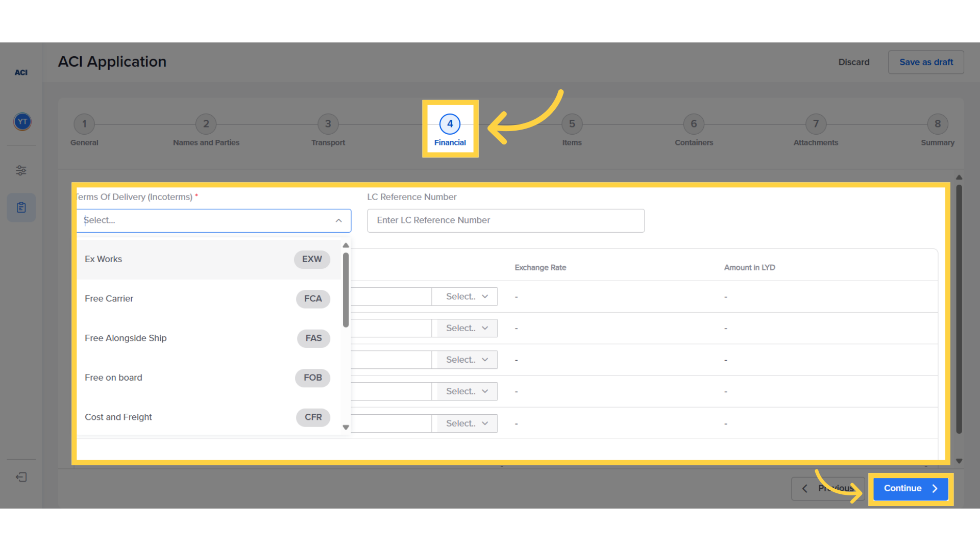Click the Items step 5 circle
The image size is (980, 551).
tap(572, 124)
